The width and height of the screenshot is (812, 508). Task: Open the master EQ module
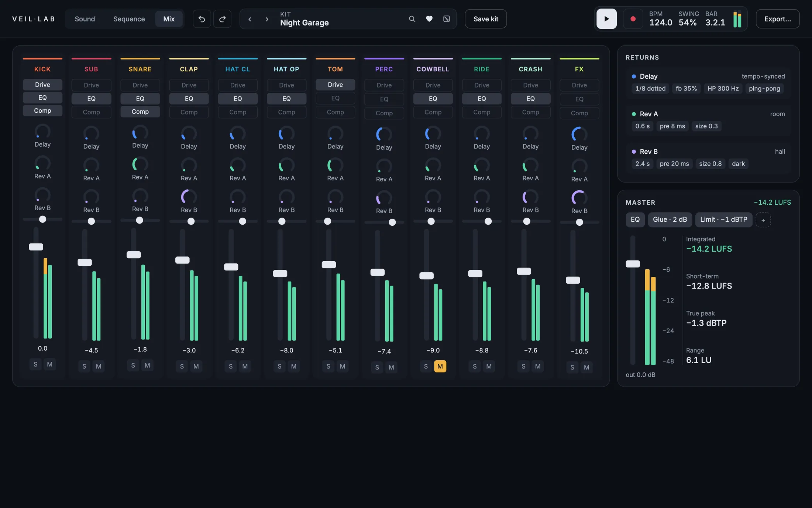coord(635,219)
